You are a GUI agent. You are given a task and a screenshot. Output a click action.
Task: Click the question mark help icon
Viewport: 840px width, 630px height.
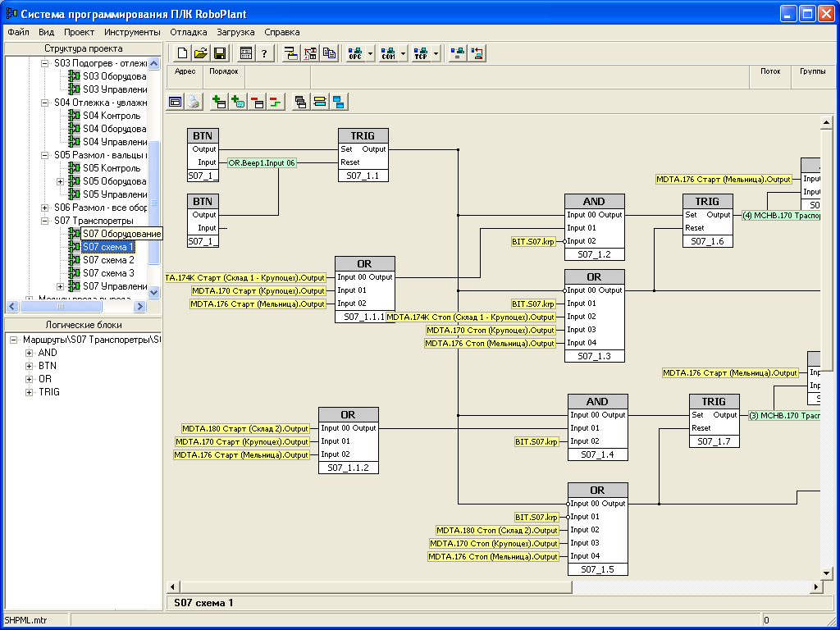(x=264, y=53)
